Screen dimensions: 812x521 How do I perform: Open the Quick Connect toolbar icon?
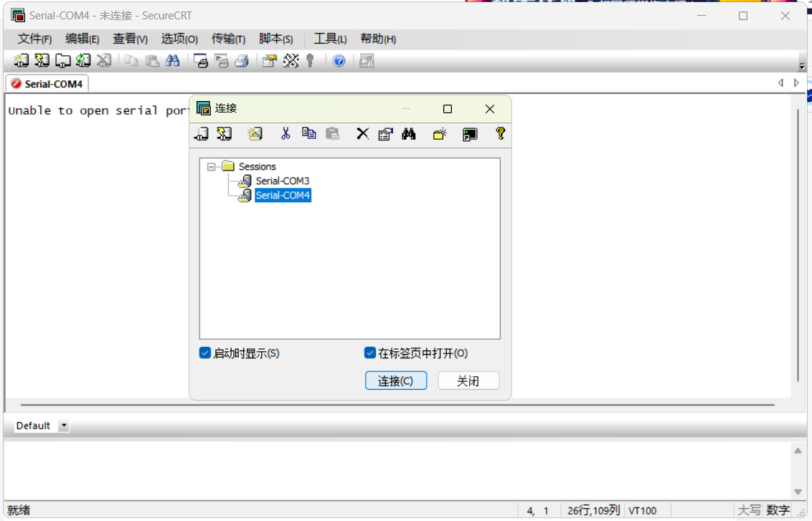click(x=41, y=61)
